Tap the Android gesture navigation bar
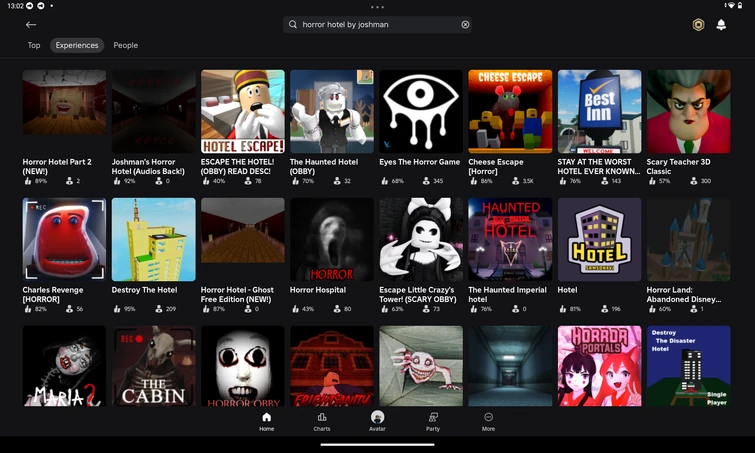This screenshot has height=453, width=755. (378, 444)
